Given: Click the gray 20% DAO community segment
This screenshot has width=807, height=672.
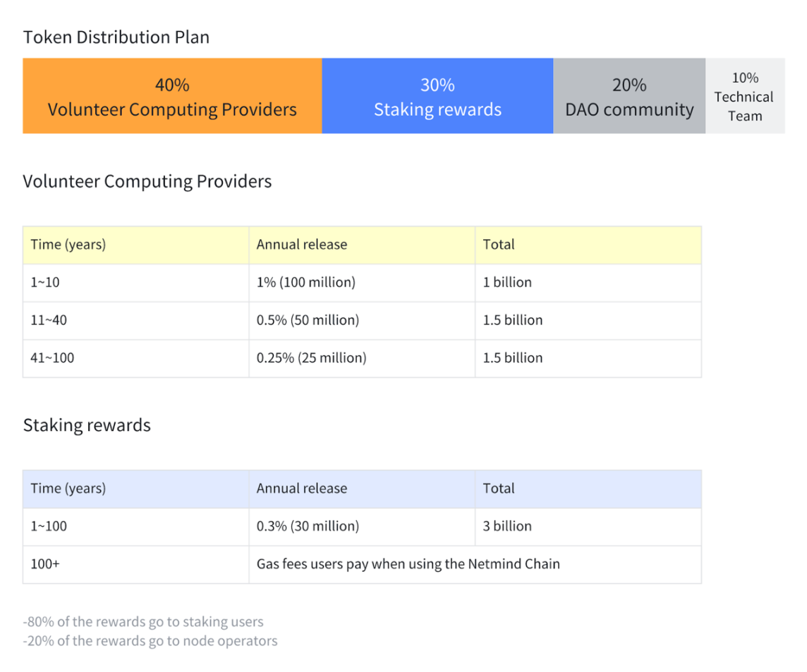Looking at the screenshot, I should click(x=629, y=96).
